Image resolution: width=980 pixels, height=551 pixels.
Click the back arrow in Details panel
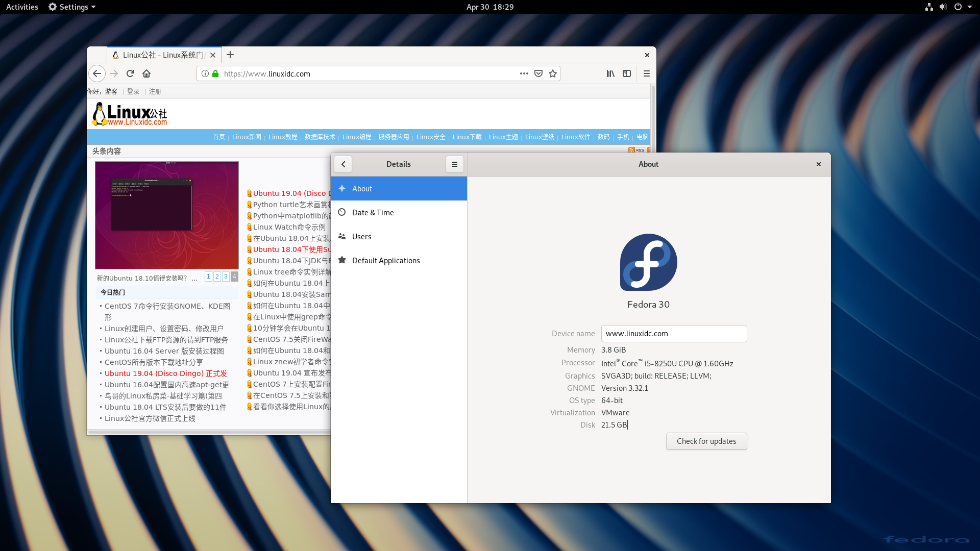344,163
